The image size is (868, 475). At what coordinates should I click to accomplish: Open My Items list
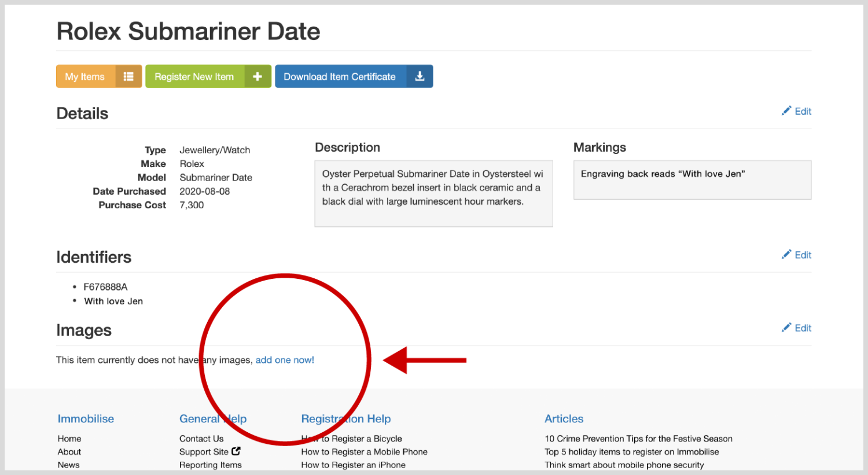85,76
